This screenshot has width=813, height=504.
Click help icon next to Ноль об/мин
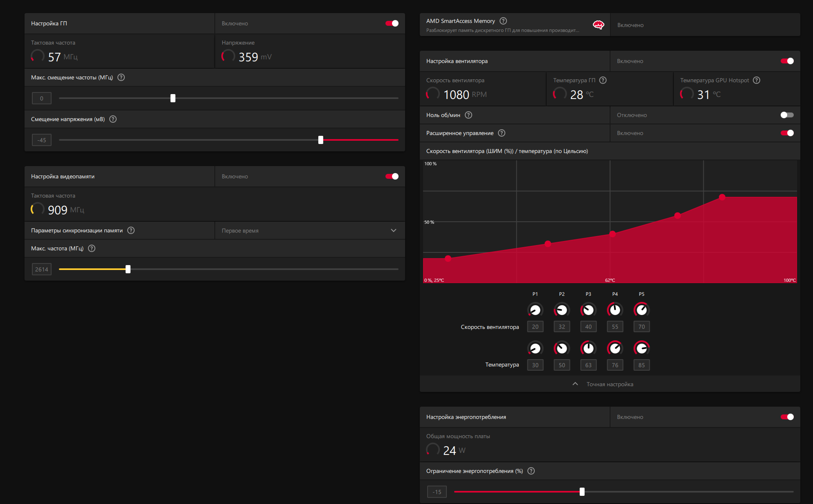pos(468,115)
